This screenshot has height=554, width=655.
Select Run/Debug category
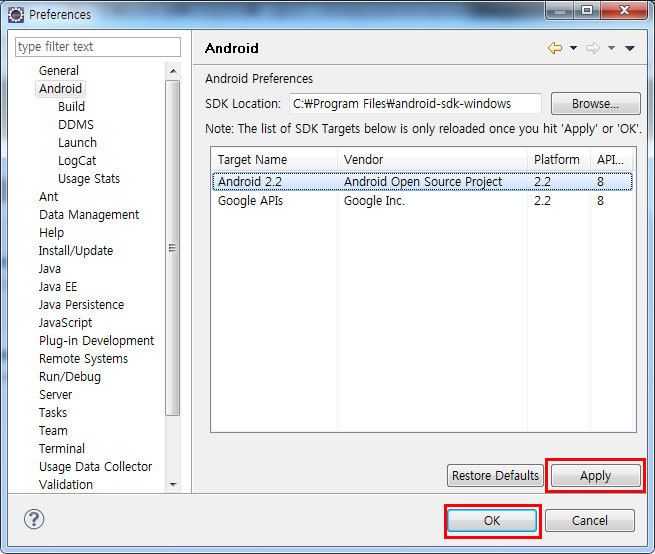tap(70, 376)
